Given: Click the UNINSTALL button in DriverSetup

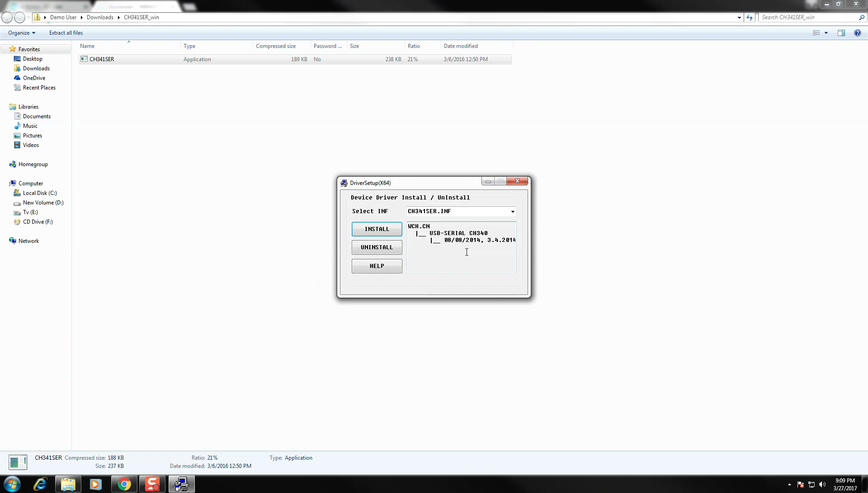Looking at the screenshot, I should tap(377, 247).
